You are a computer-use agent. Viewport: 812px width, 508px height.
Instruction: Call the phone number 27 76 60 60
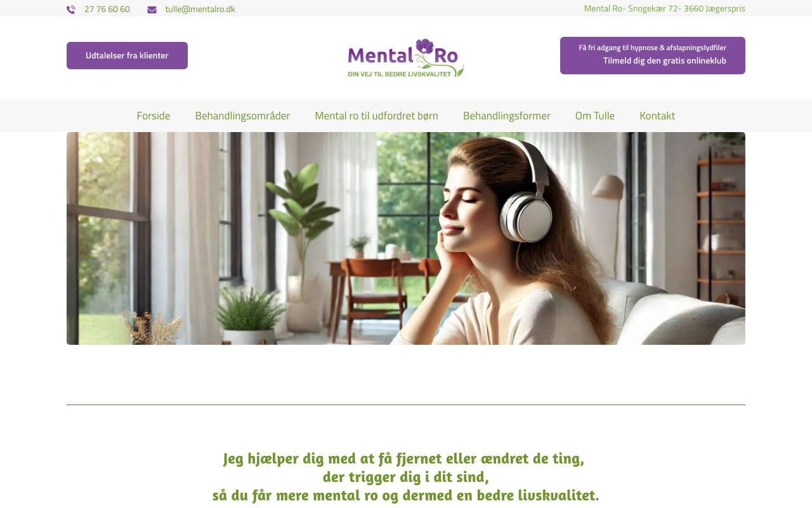pyautogui.click(x=107, y=9)
